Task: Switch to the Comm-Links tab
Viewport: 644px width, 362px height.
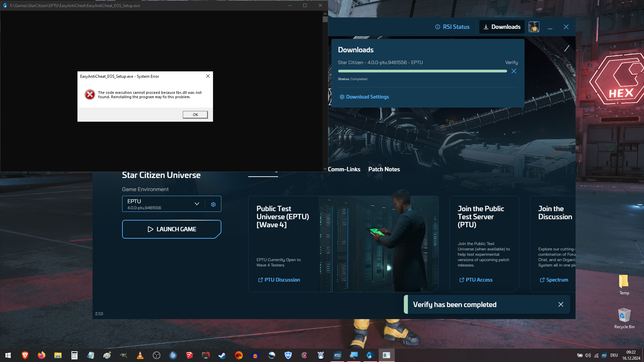Action: pos(344,169)
